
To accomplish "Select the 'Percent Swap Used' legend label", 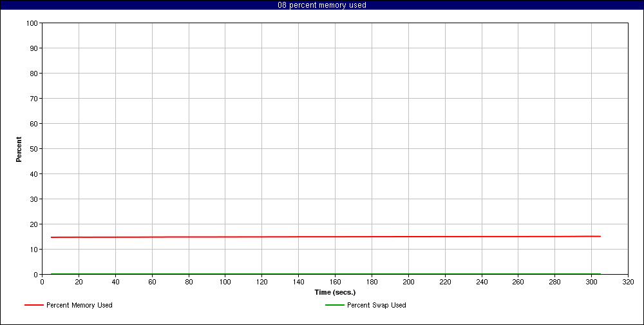I will point(377,305).
